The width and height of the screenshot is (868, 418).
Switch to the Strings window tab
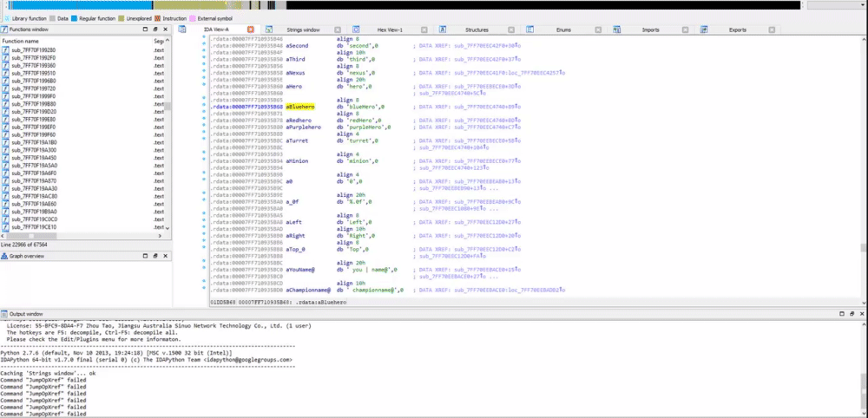[302, 29]
